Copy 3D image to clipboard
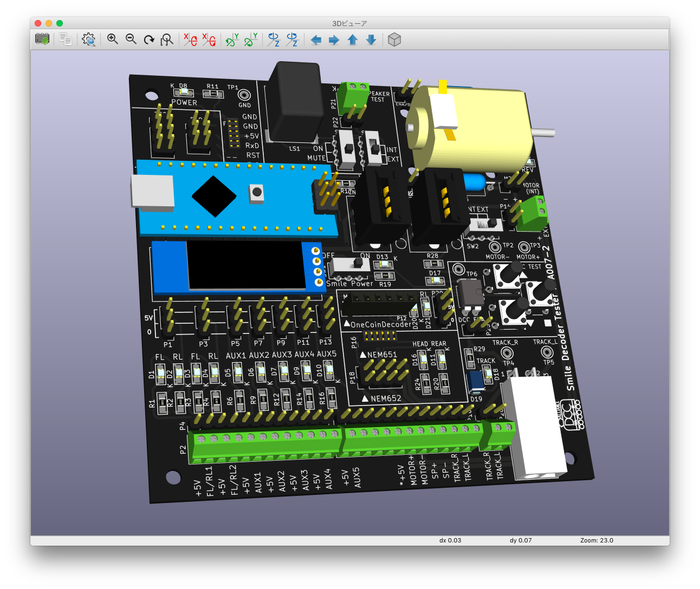 66,40
